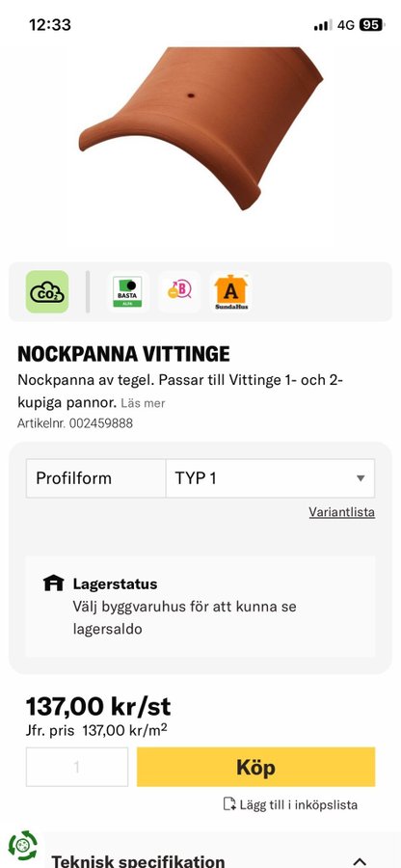
Task: Click the yellow Köp button
Action: 255,767
